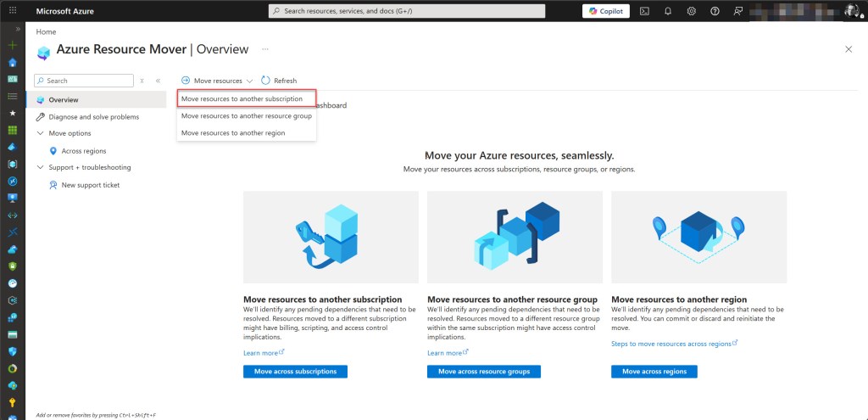
Task: Click the Home icon in left sidebar
Action: 12,62
